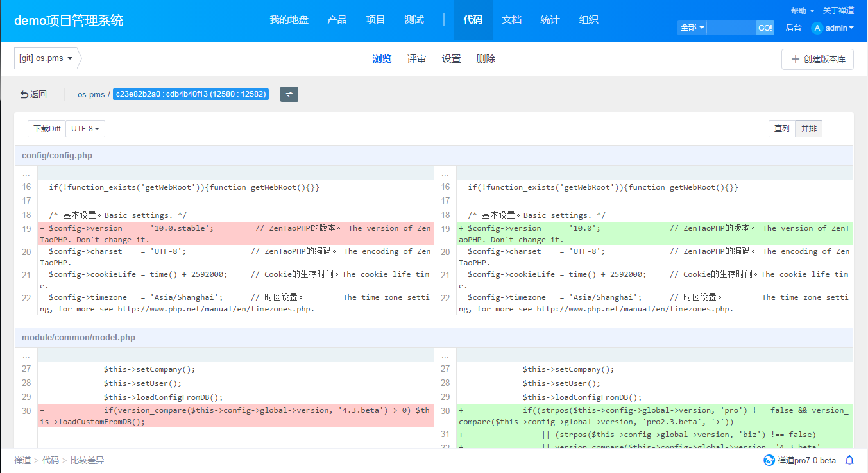Open 我的地盘 main menu
This screenshot has height=473, width=868.
(289, 20)
